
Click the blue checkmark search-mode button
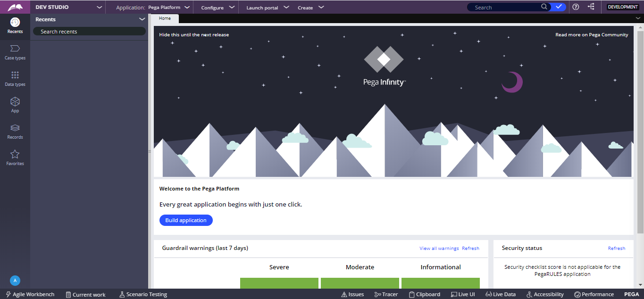point(559,7)
